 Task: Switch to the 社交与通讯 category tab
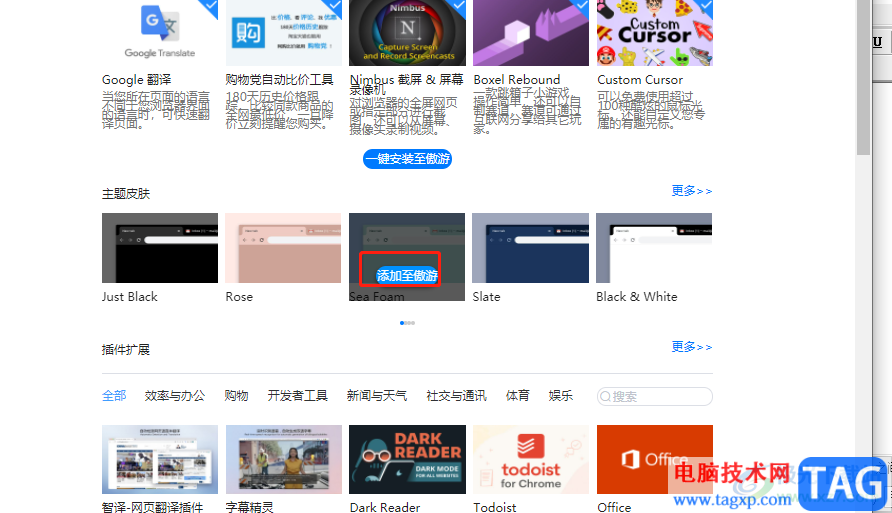pos(456,396)
